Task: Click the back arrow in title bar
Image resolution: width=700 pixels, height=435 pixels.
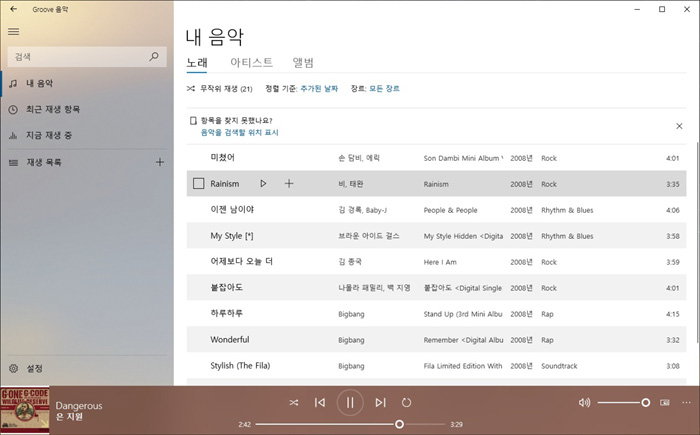Action: pyautogui.click(x=12, y=9)
